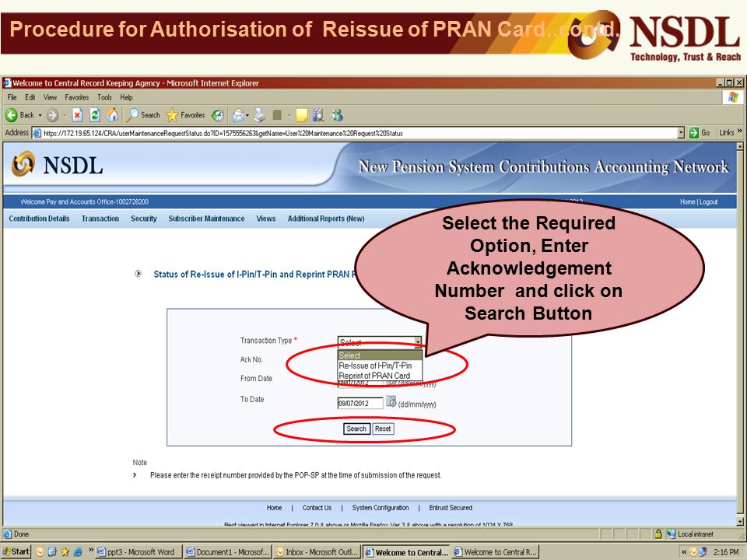Expand the system tray hidden icons chevron
This screenshot has width=747, height=560.
684,552
